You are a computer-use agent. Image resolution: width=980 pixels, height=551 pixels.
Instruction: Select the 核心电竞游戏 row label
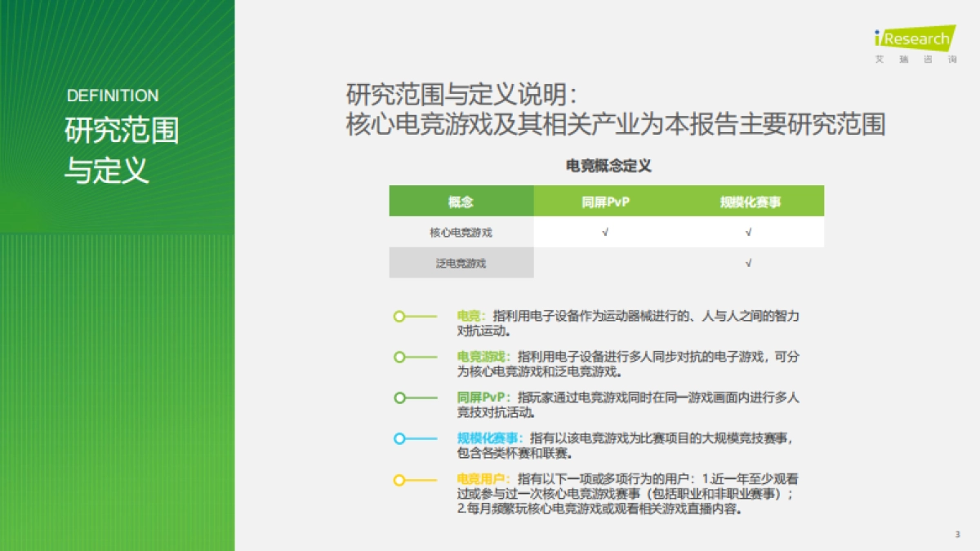click(462, 232)
